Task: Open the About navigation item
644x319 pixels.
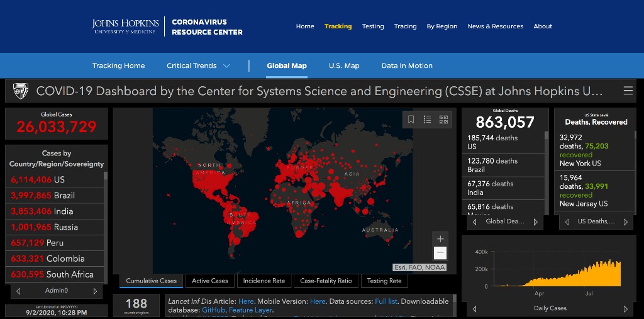Action: [543, 26]
